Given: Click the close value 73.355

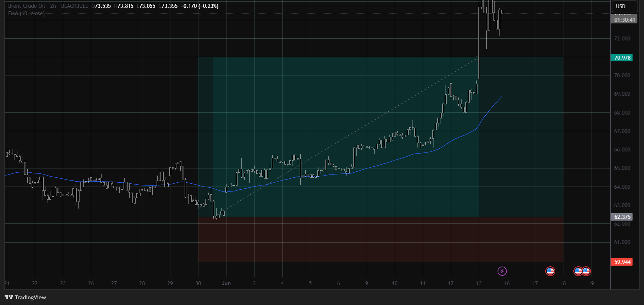Looking at the screenshot, I should pos(169,6).
